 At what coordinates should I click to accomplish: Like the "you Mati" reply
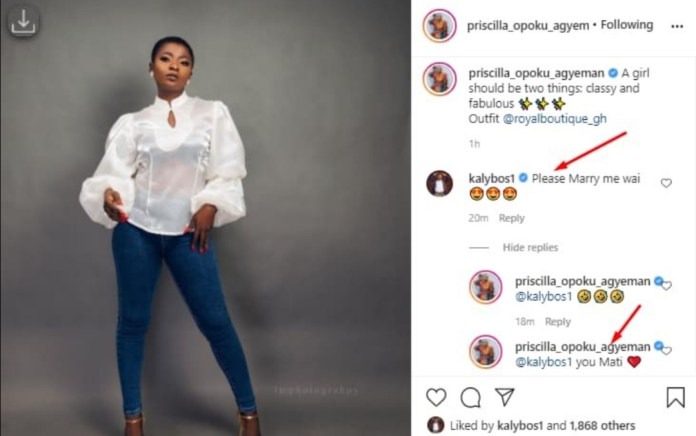[667, 351]
